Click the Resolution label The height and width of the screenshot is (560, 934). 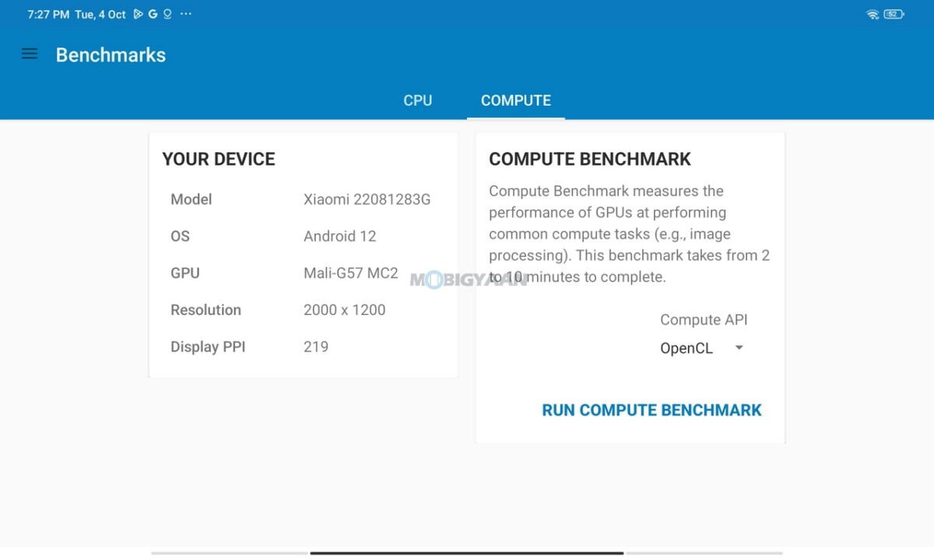coord(205,310)
